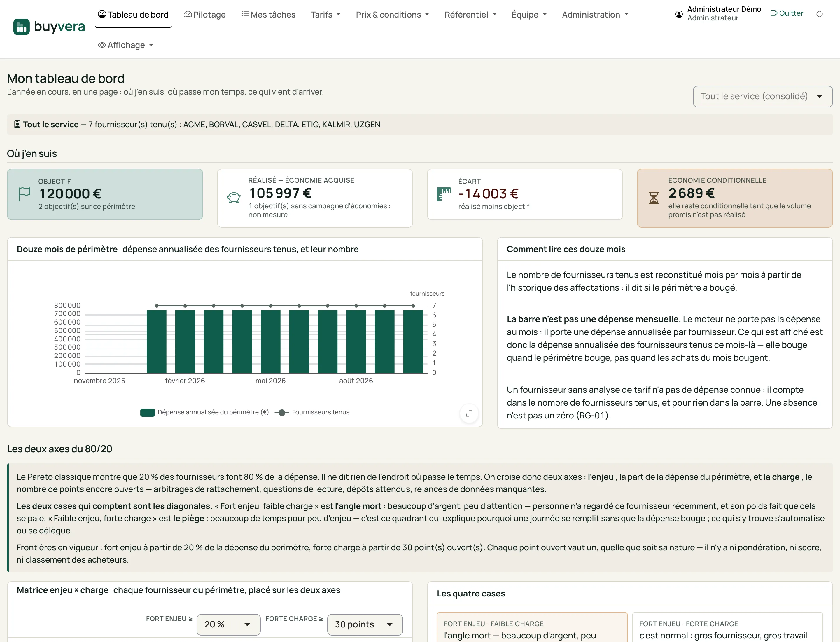Click the Comment lire ces douze mois heading
Viewport: 840px width, 642px height.
pyautogui.click(x=566, y=249)
